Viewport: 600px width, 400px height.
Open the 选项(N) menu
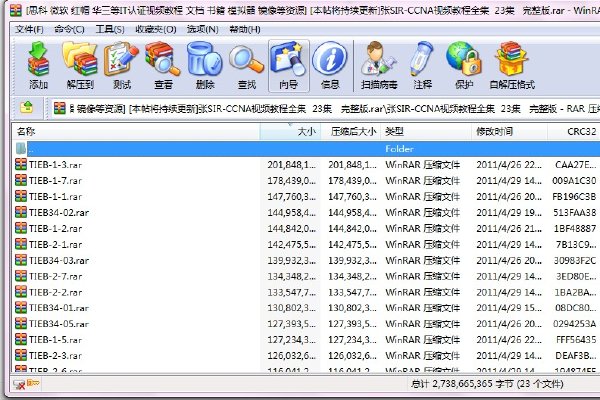click(202, 29)
